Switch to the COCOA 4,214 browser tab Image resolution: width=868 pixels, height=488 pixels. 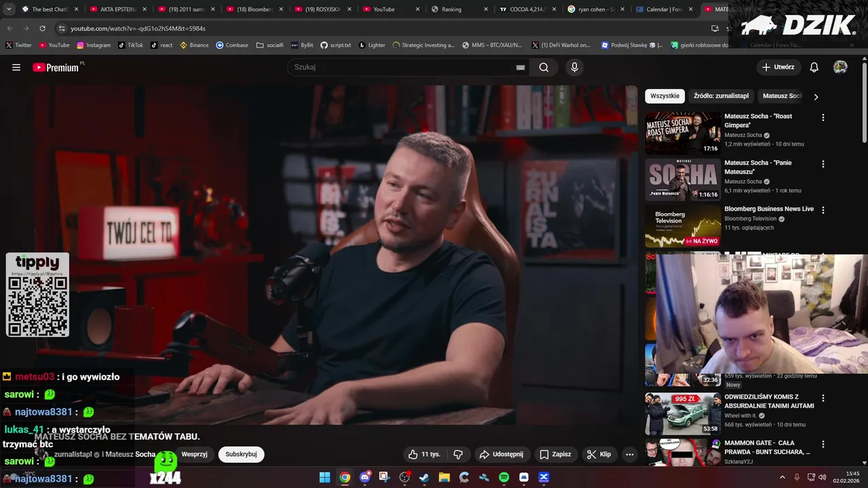pyautogui.click(x=527, y=9)
